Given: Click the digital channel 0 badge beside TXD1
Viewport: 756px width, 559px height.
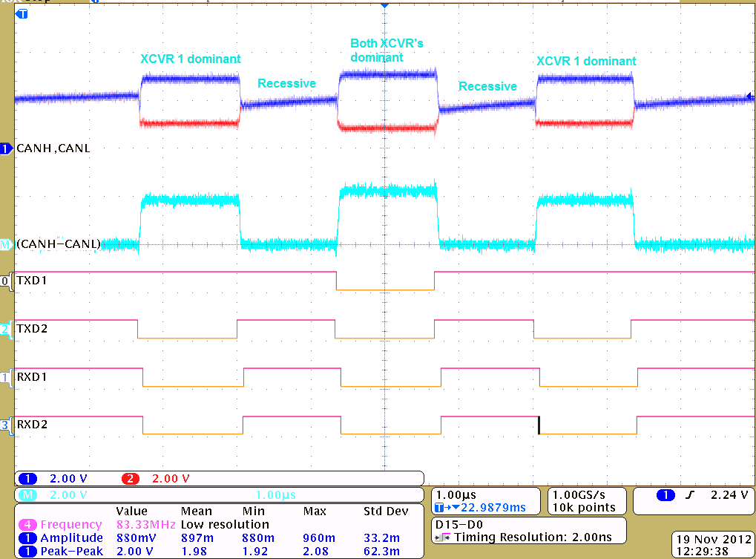Looking at the screenshot, I should [6, 281].
